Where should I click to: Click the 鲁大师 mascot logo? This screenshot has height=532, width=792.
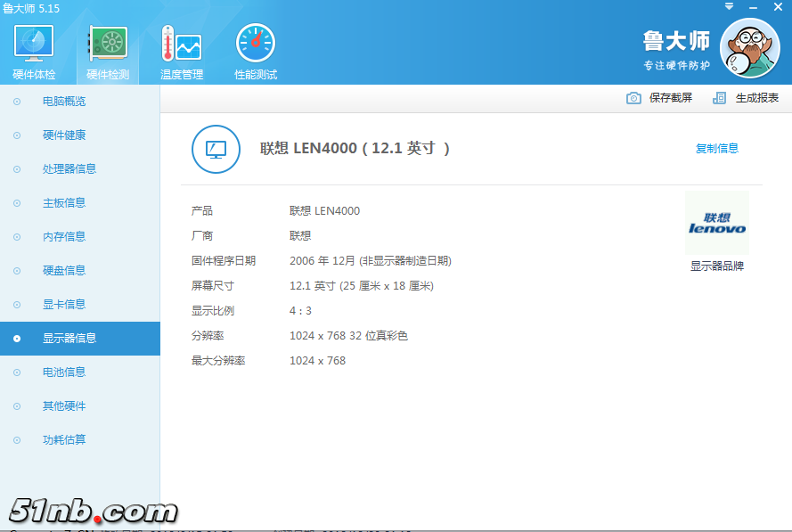click(x=749, y=49)
